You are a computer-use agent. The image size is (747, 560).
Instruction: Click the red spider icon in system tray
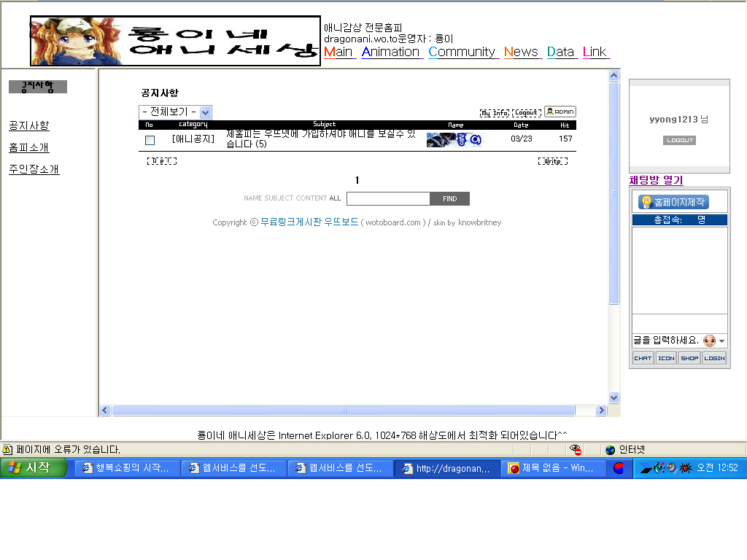click(684, 468)
